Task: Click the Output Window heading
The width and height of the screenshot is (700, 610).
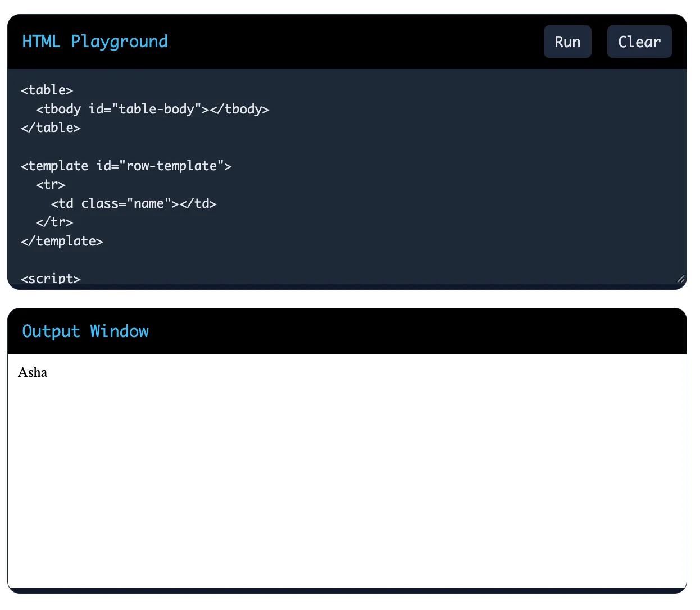Action: [85, 331]
